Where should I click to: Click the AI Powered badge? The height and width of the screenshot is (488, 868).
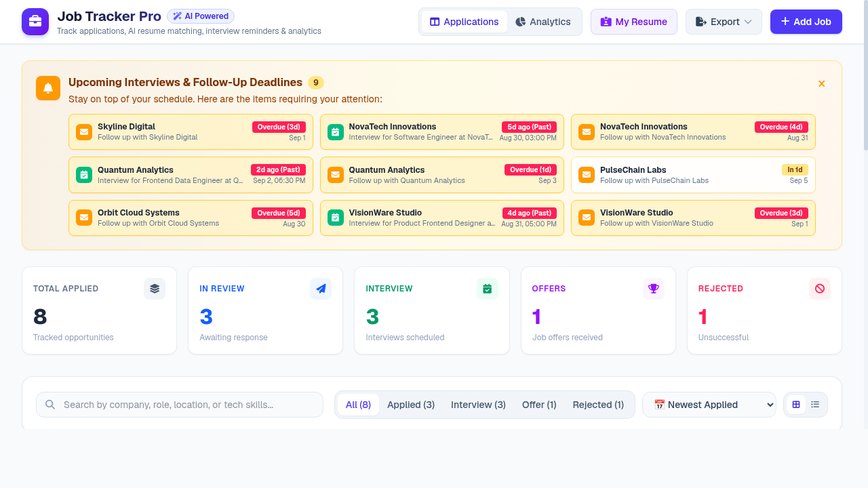201,16
